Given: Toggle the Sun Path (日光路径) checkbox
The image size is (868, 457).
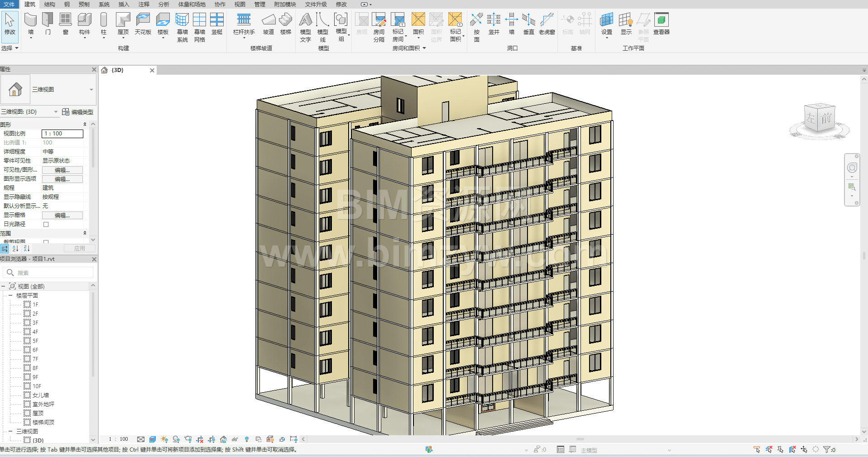Looking at the screenshot, I should 46,224.
